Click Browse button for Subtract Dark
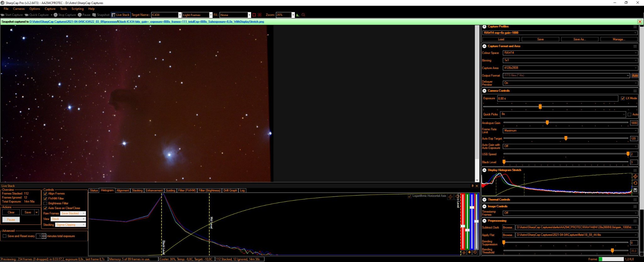The width and height of the screenshot is (644, 262). (x=508, y=227)
